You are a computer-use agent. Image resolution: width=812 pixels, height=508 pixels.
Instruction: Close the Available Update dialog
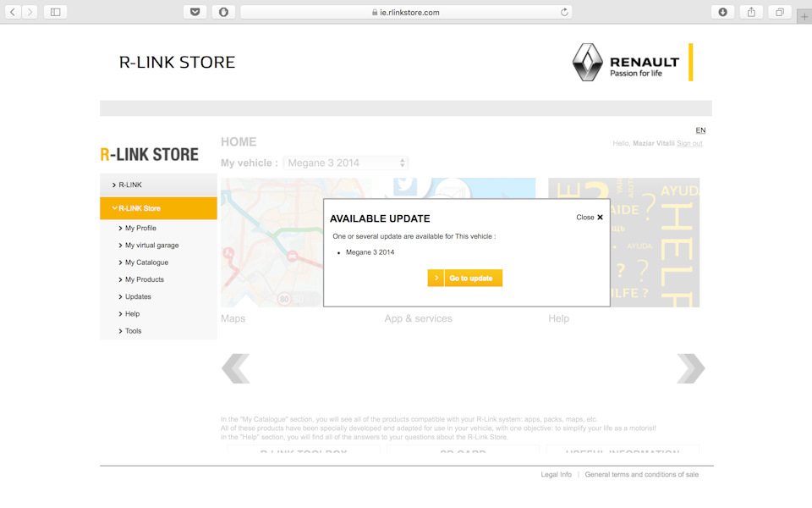590,218
